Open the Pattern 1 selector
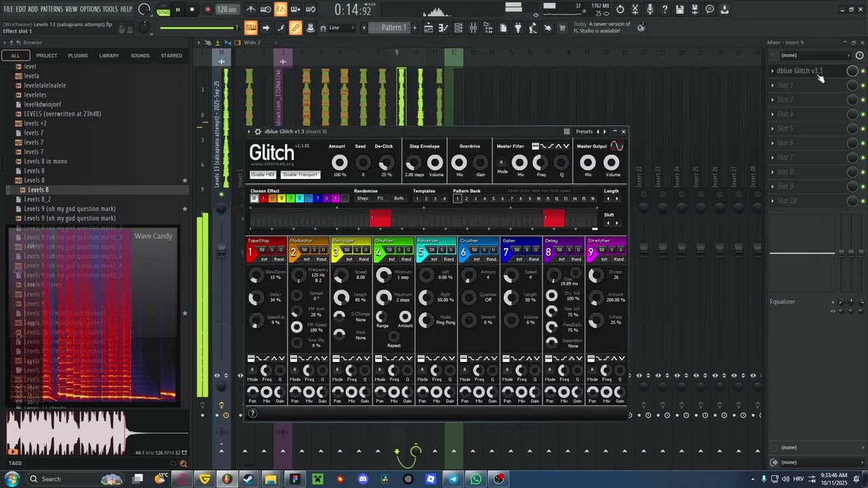868x488 pixels. (x=394, y=28)
